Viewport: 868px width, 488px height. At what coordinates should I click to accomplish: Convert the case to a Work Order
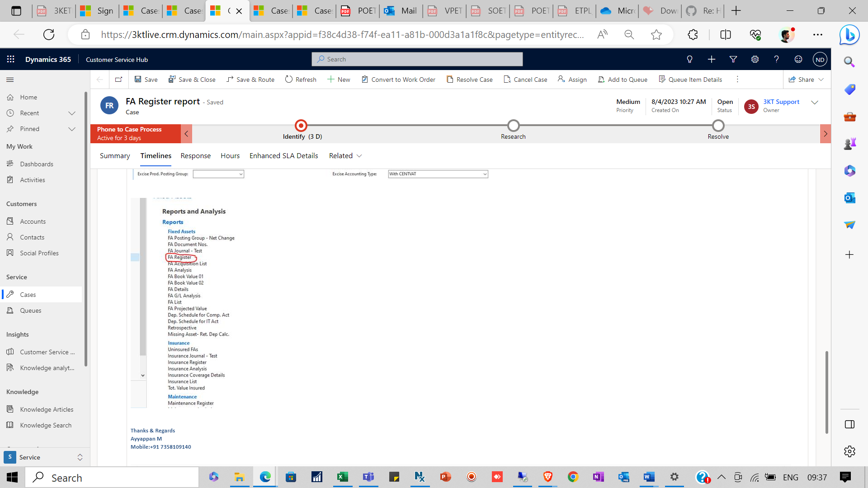click(x=398, y=79)
